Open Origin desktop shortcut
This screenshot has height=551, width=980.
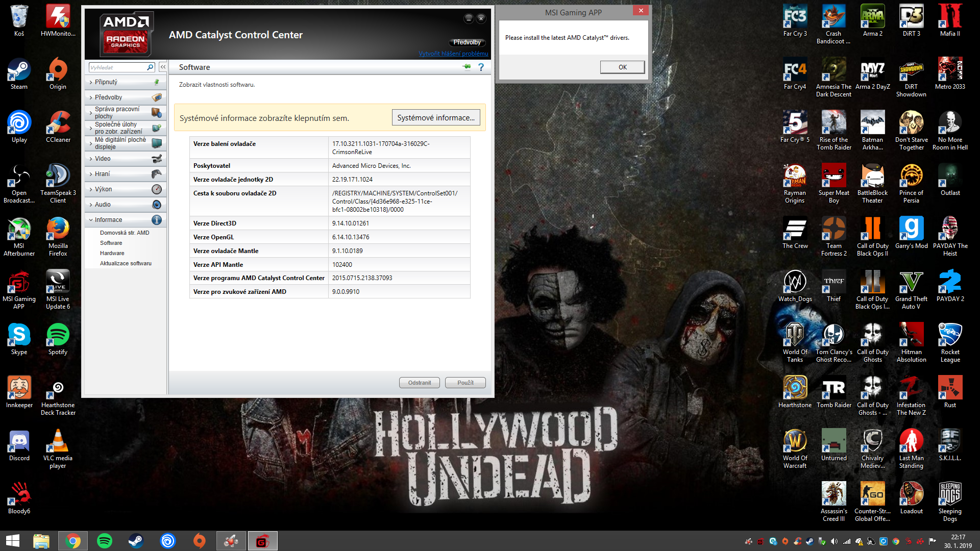[x=58, y=74]
